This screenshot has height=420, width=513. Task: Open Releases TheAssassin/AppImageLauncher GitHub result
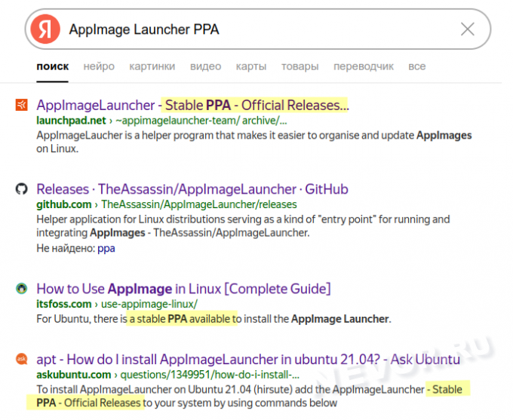click(x=192, y=189)
